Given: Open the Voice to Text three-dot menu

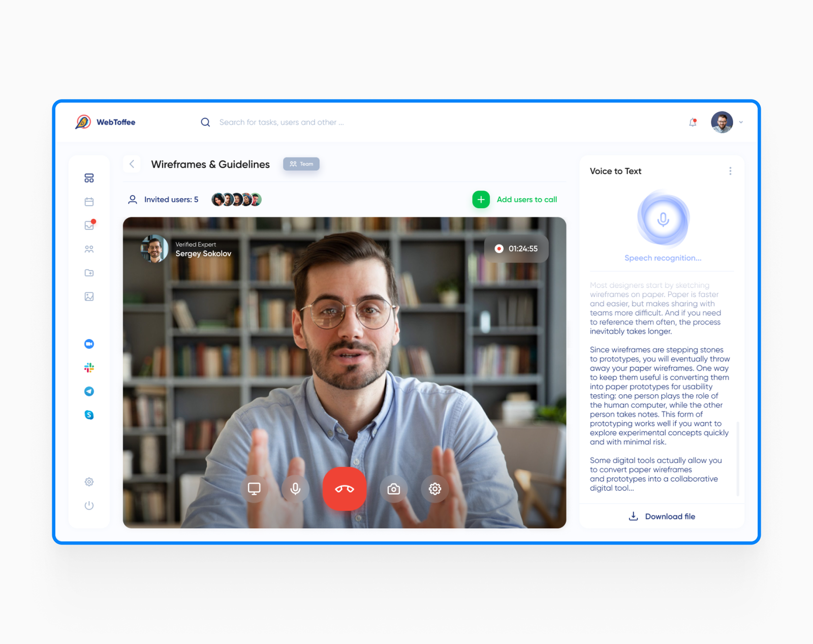Looking at the screenshot, I should (x=730, y=171).
